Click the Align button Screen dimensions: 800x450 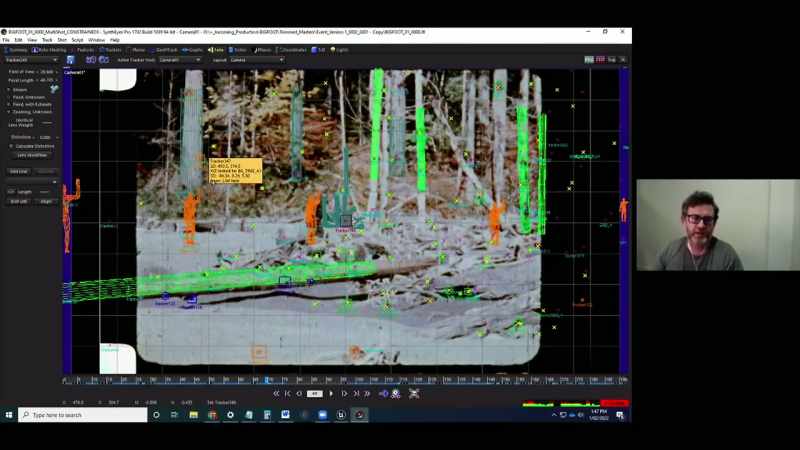point(46,202)
